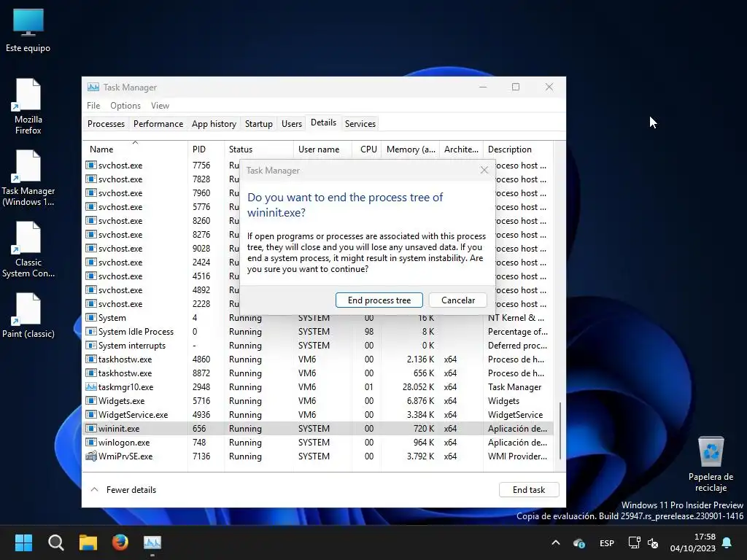Open taskbar Search

(55, 542)
